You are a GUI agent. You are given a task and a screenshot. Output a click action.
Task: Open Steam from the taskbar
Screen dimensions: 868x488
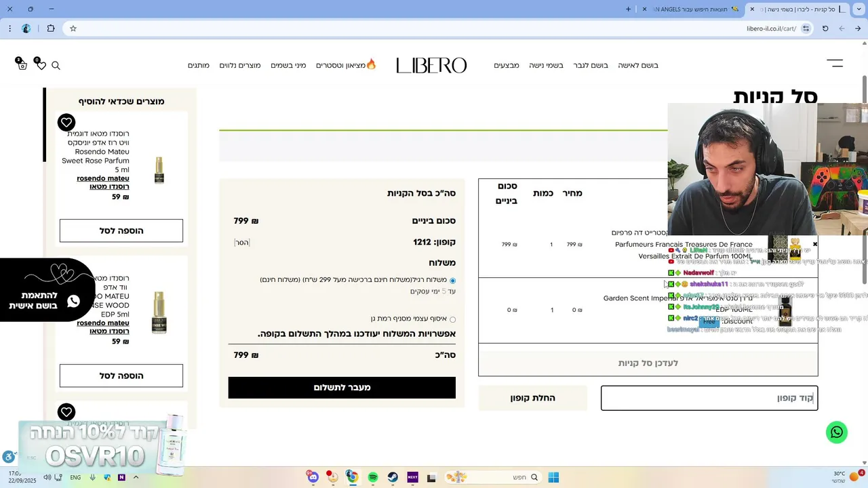point(393,477)
